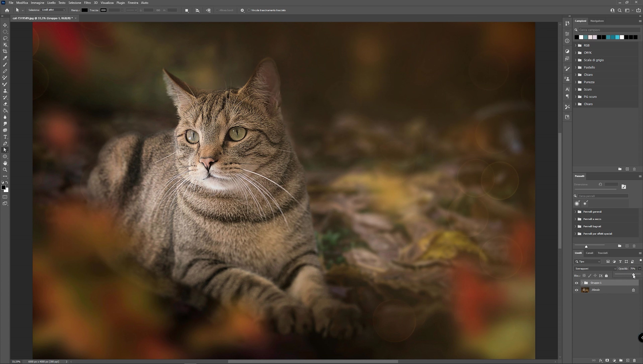The image size is (643, 364).
Task: Delete layer with Layers panel trash icon
Action: [634, 360]
